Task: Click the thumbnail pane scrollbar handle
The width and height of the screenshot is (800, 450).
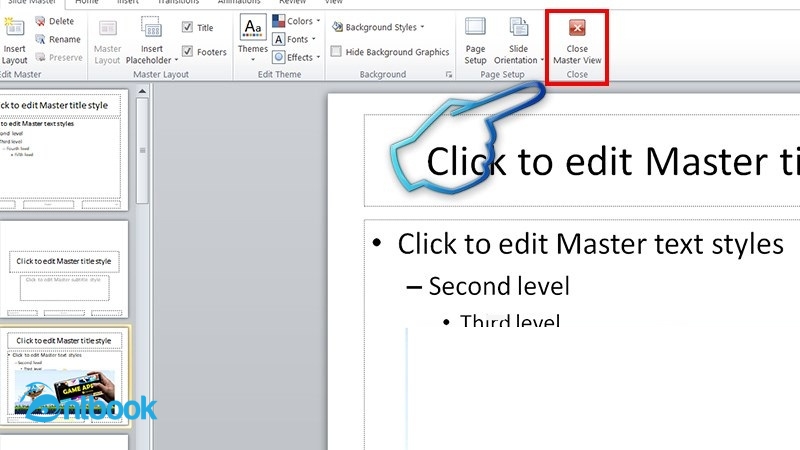Action: 143,151
